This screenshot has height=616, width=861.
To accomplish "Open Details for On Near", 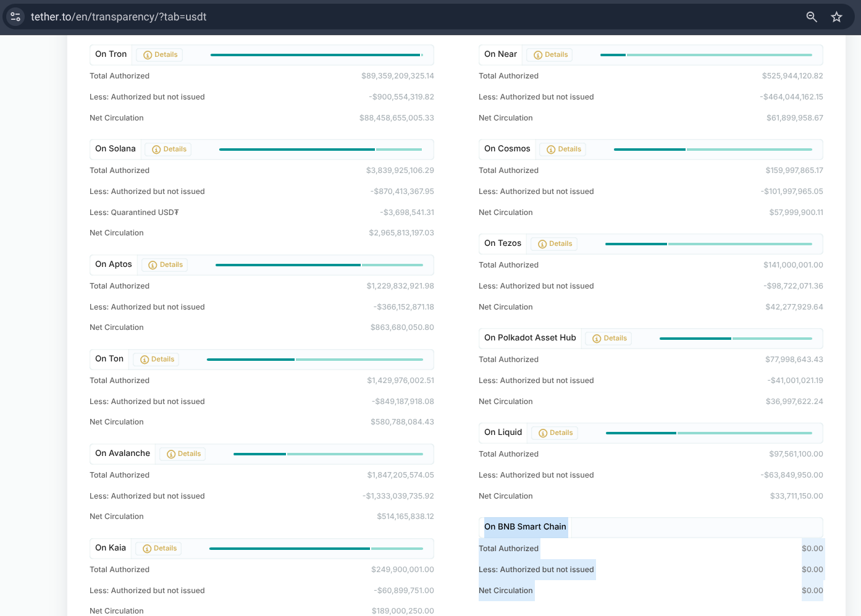I will pos(550,55).
